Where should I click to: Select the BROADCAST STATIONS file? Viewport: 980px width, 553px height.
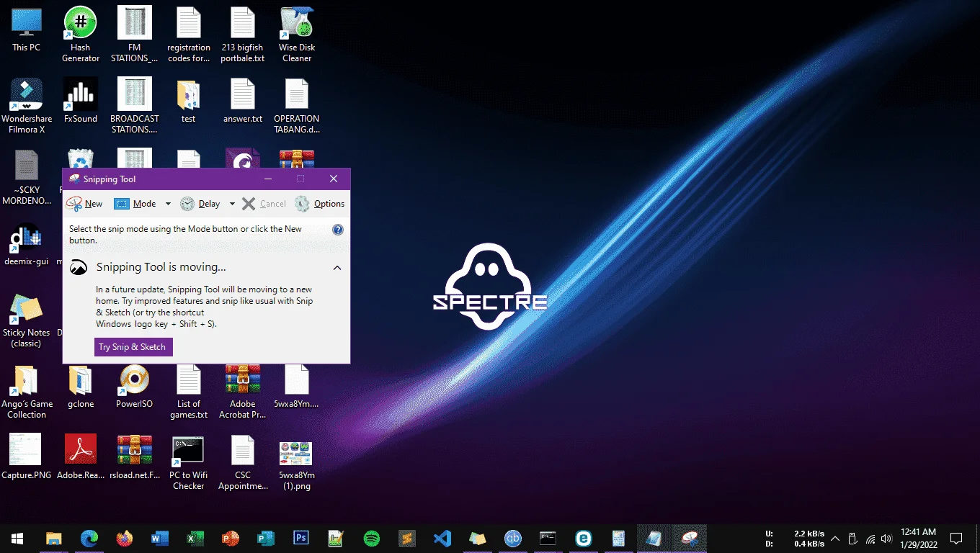(x=135, y=106)
